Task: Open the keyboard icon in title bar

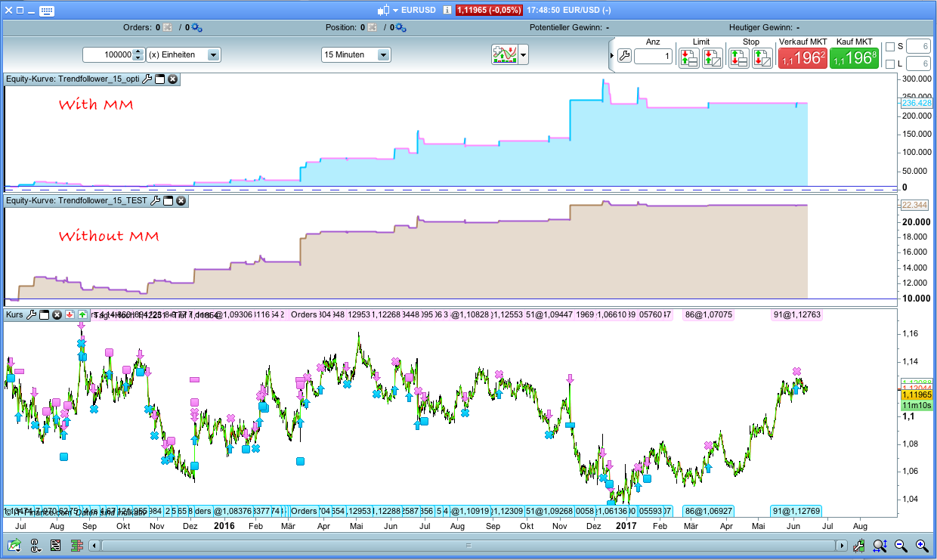Action: click(x=46, y=11)
